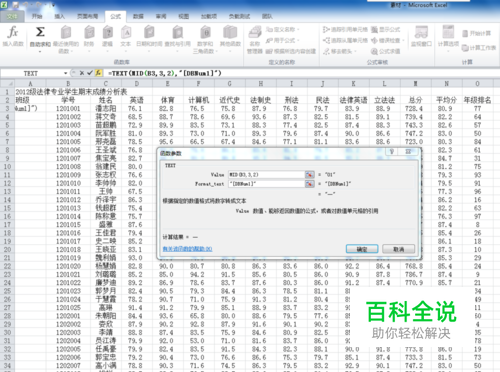
Task: Click cell with student ID 1201001
Action: pyautogui.click(x=68, y=108)
